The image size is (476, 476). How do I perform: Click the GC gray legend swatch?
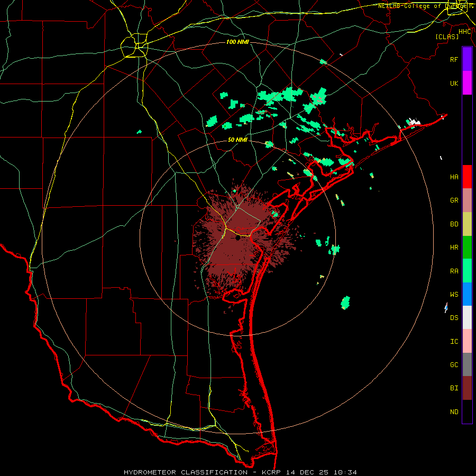467,364
